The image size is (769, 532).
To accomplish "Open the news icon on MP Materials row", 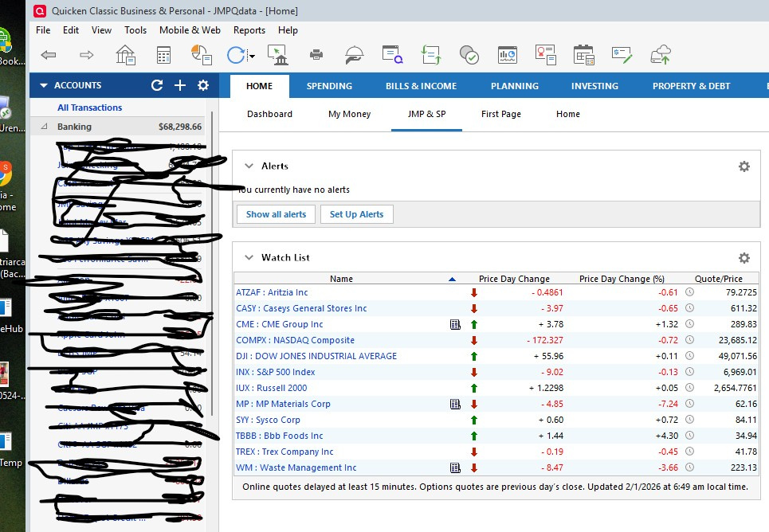I will [x=455, y=404].
